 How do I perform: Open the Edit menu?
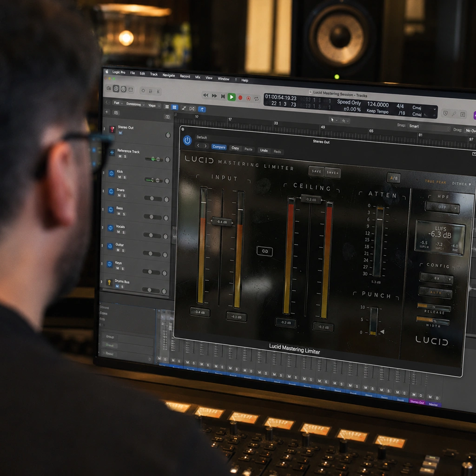point(142,73)
